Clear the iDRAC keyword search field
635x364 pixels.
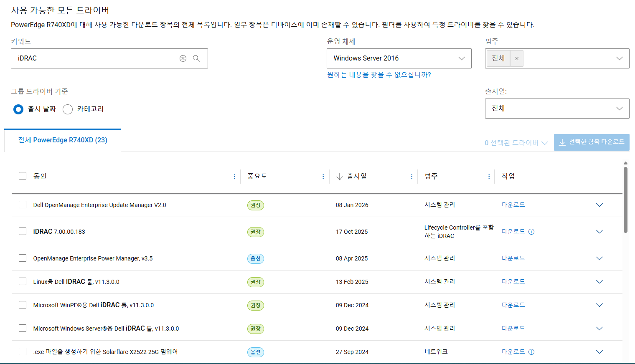[x=183, y=58]
